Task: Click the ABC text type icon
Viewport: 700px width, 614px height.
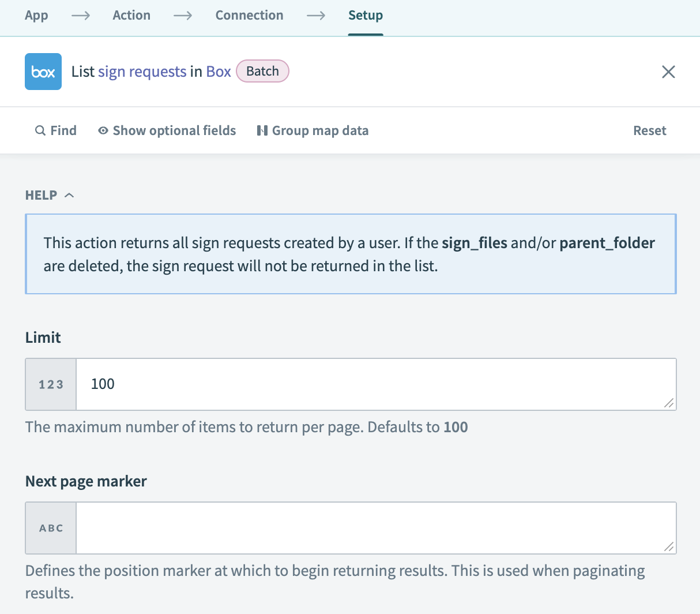Action: point(51,528)
